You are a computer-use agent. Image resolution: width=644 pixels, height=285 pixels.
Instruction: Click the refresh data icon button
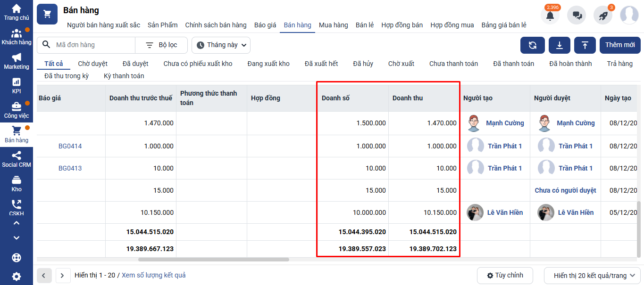coord(533,45)
